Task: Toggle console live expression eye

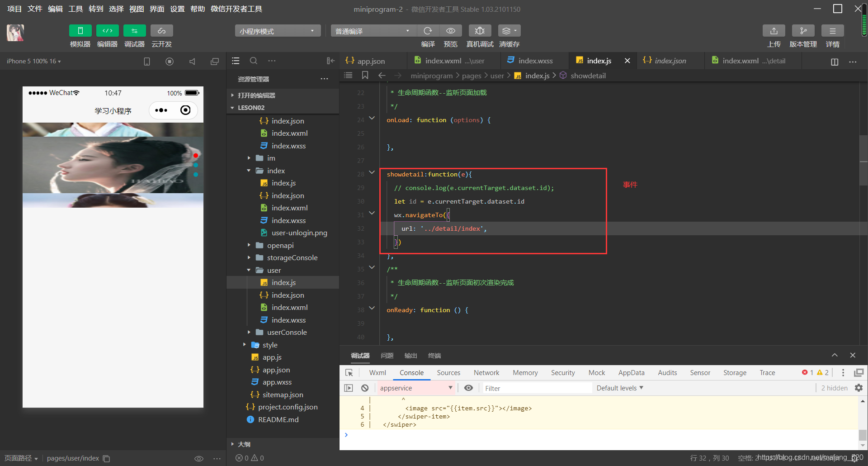Action: pos(469,388)
